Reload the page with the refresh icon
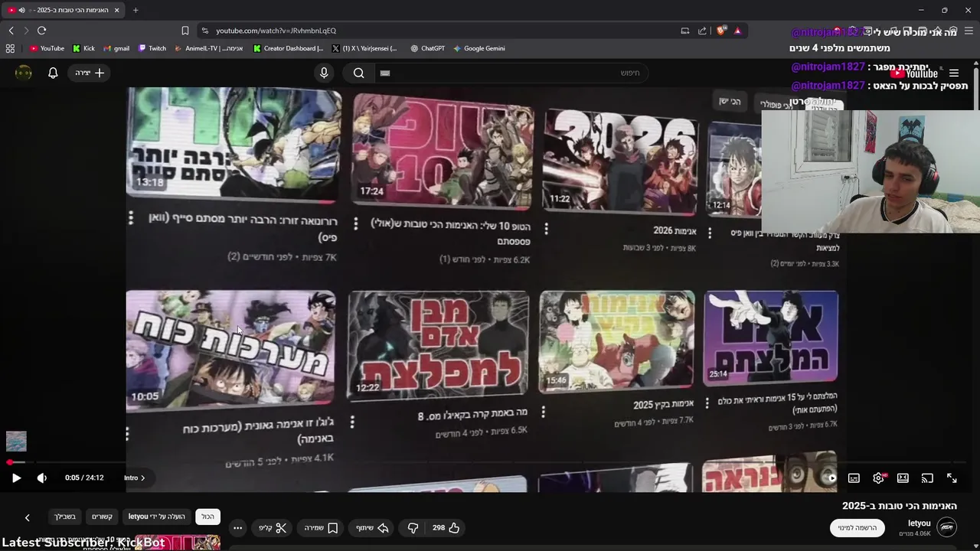 coord(41,31)
